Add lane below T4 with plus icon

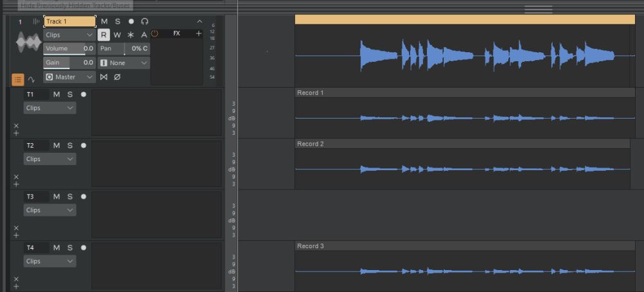(16, 286)
